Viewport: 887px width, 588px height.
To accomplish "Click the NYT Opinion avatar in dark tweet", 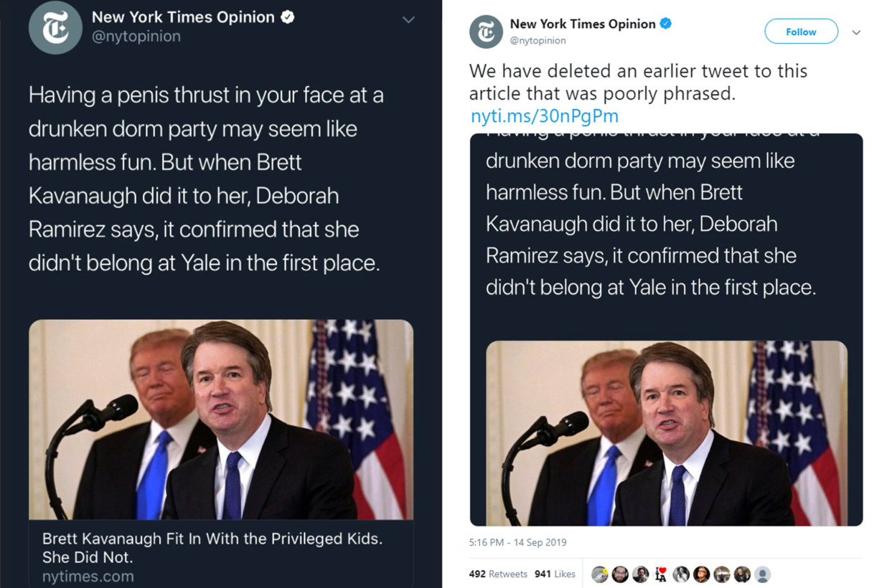I will [55, 28].
